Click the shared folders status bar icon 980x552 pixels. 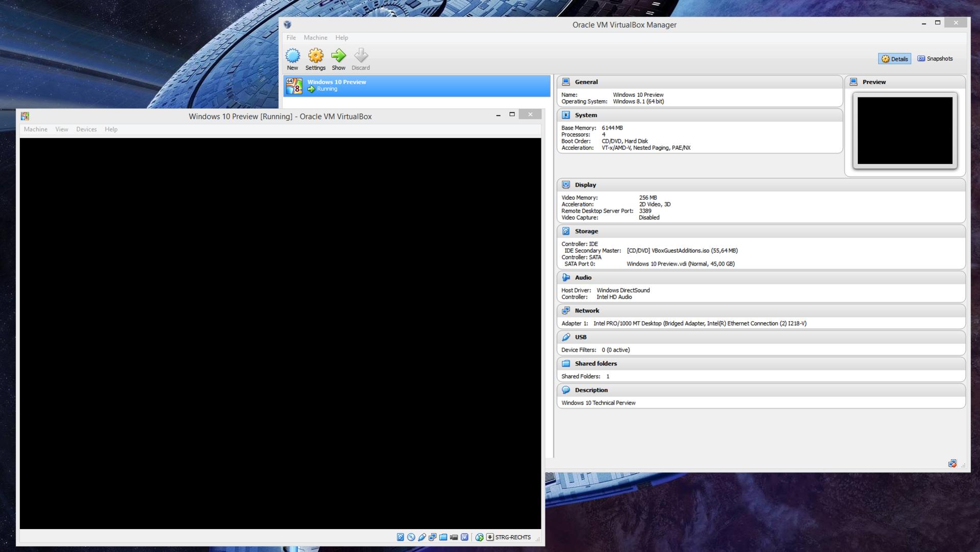coord(443,537)
